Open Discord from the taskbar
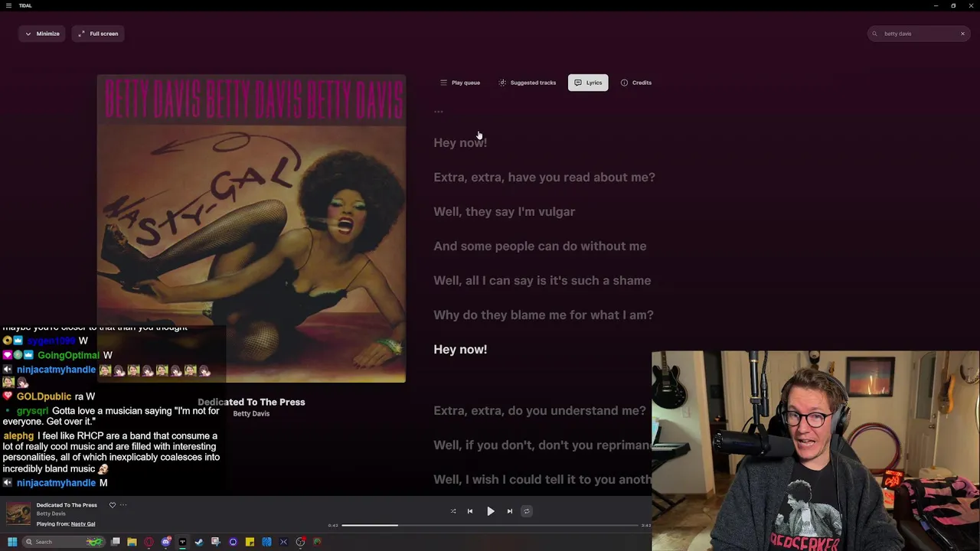980x551 pixels. (166, 542)
